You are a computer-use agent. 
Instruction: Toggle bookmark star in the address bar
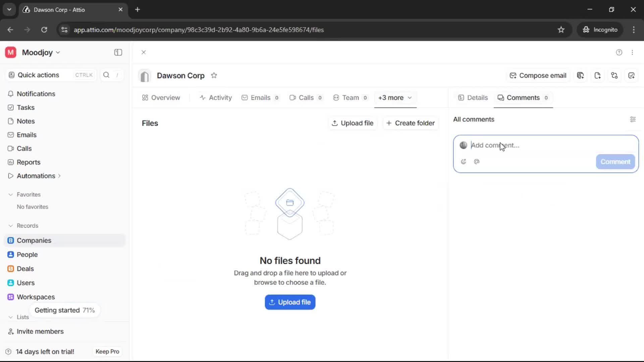pos(561,29)
